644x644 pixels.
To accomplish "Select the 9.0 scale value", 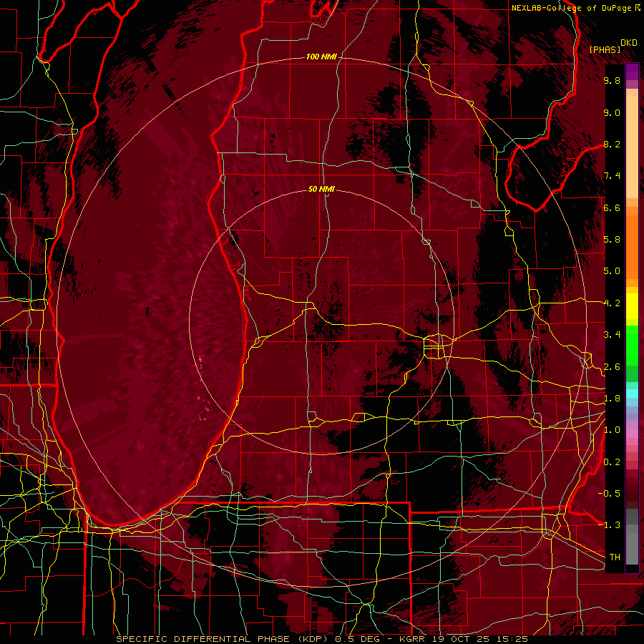I will [612, 112].
